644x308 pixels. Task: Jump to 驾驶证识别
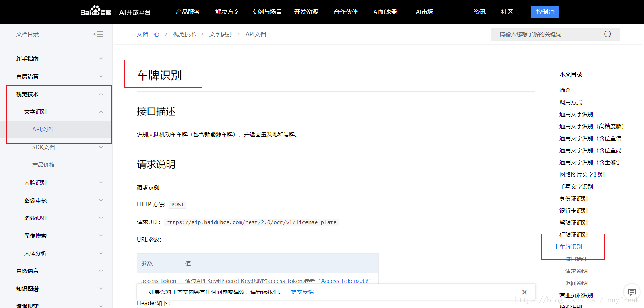click(x=574, y=223)
